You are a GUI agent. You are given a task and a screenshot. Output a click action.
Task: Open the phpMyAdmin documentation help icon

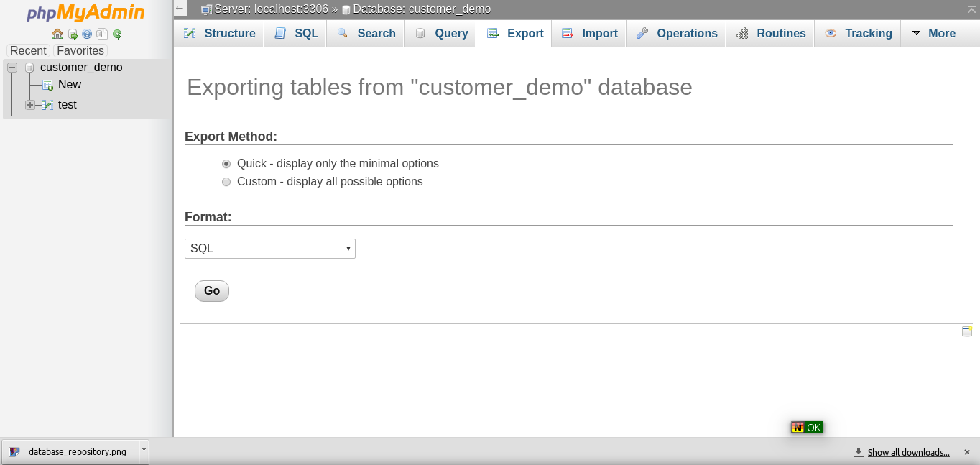coord(87,34)
